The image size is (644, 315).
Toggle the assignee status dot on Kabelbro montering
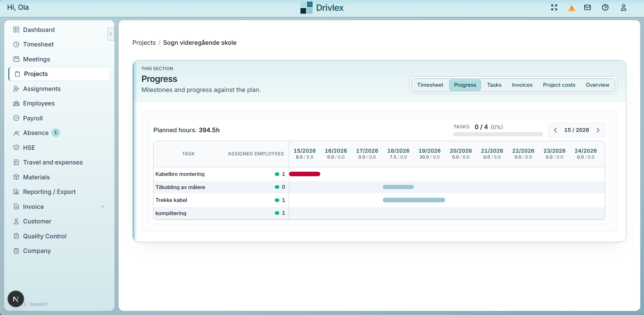[276, 174]
